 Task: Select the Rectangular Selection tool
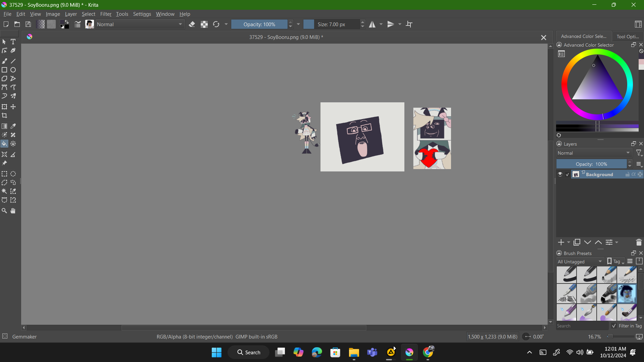click(x=4, y=174)
